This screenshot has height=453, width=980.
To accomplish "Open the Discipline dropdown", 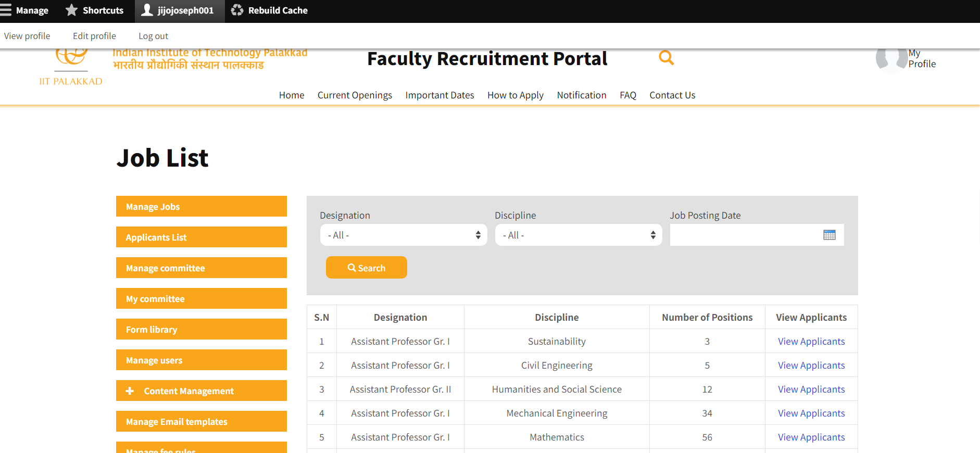I will click(x=579, y=235).
